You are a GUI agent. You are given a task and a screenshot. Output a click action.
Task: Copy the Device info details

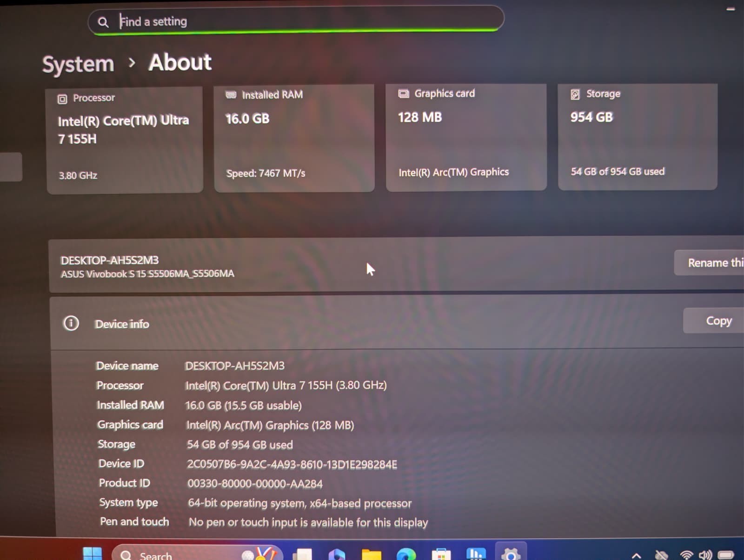click(714, 320)
